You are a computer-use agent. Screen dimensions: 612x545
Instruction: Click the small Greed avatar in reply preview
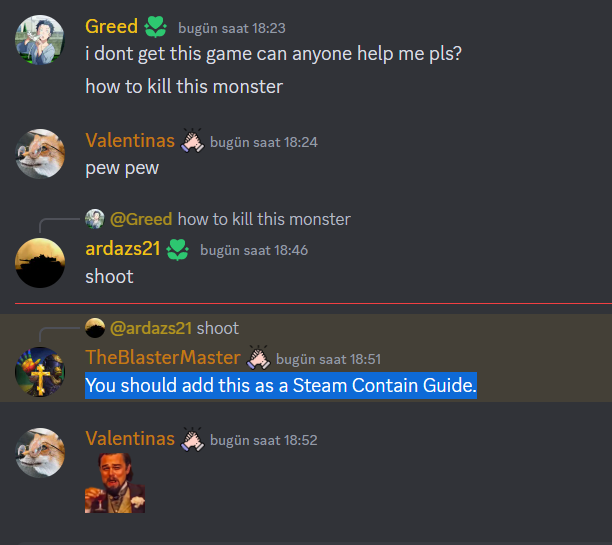coord(95,219)
